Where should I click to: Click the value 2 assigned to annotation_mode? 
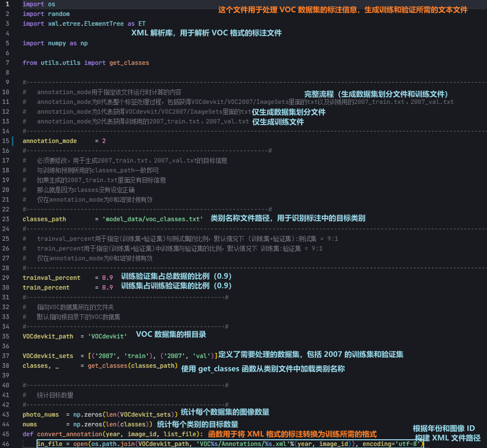click(x=104, y=140)
